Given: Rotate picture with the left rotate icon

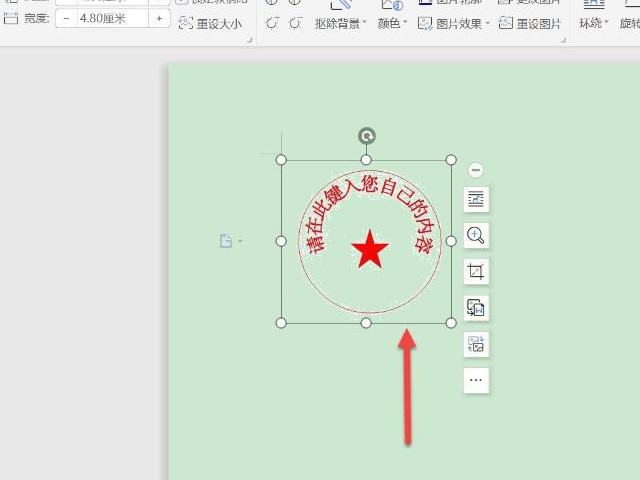Looking at the screenshot, I should pyautogui.click(x=272, y=23).
